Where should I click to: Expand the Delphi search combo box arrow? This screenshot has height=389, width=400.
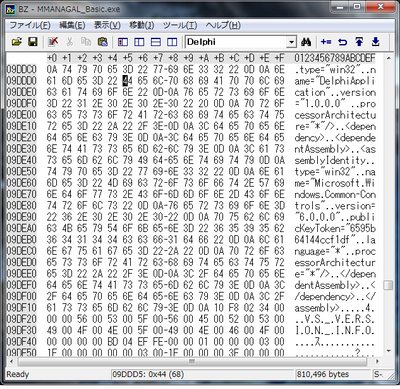coord(292,42)
